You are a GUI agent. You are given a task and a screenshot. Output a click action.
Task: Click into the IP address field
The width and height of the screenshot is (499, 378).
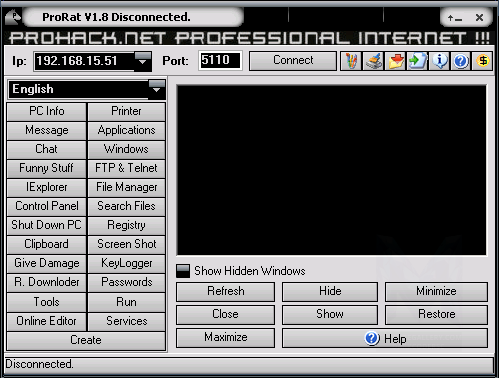point(84,61)
